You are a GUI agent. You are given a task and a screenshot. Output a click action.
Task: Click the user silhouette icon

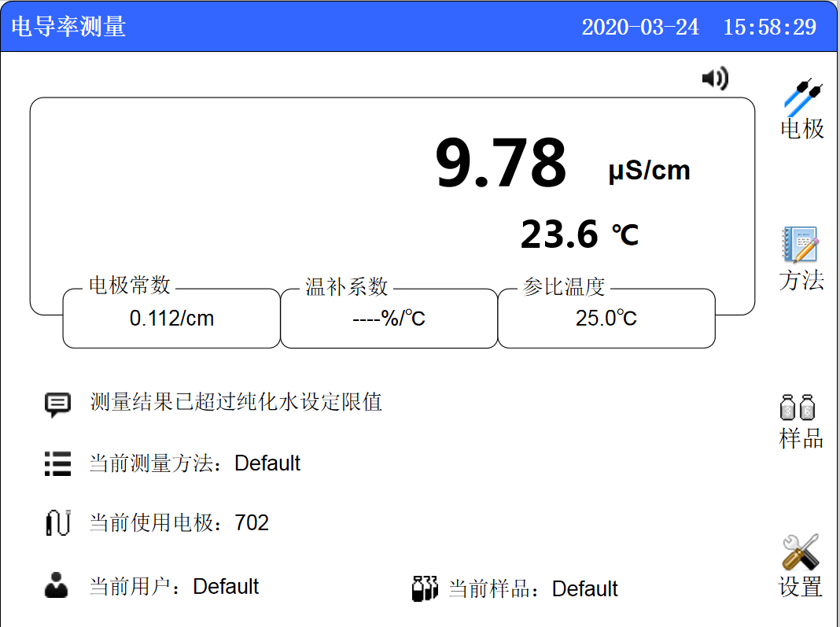pyautogui.click(x=57, y=586)
